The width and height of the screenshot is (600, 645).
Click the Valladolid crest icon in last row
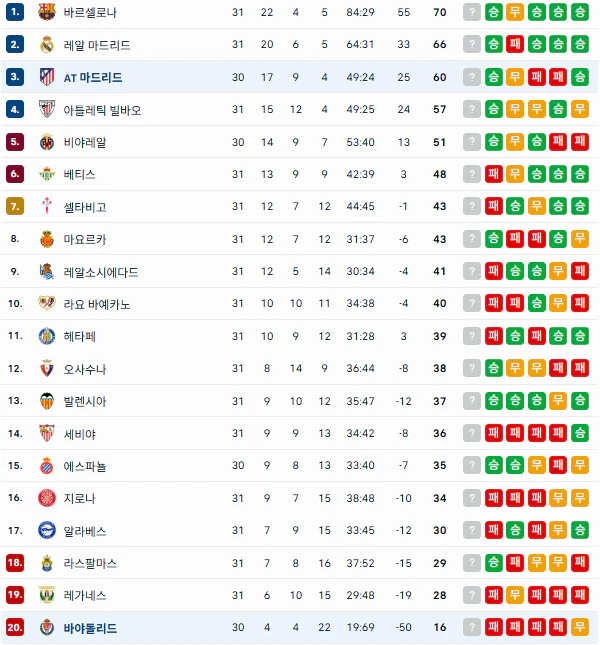coord(46,627)
